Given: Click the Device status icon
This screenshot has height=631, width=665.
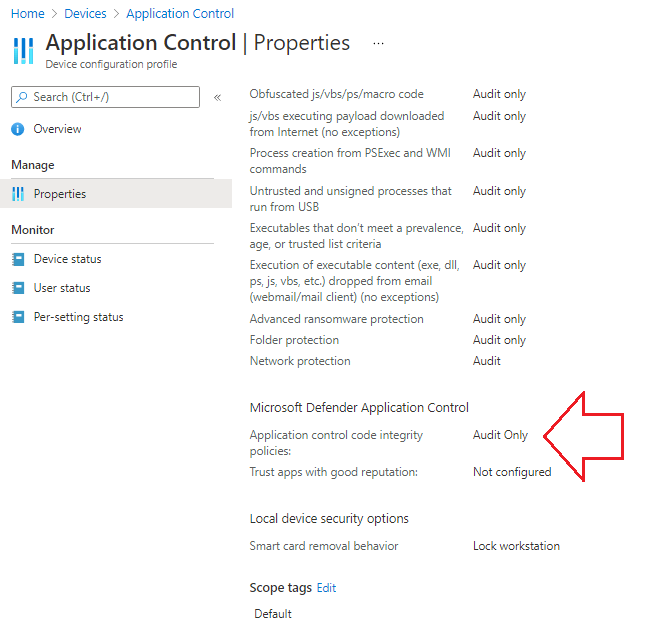Looking at the screenshot, I should coord(18,259).
